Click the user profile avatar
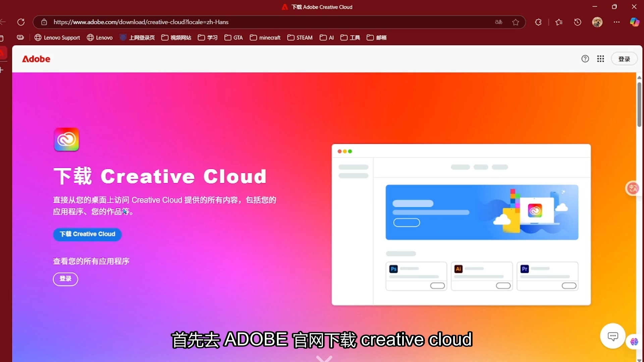The width and height of the screenshot is (644, 362). (597, 22)
